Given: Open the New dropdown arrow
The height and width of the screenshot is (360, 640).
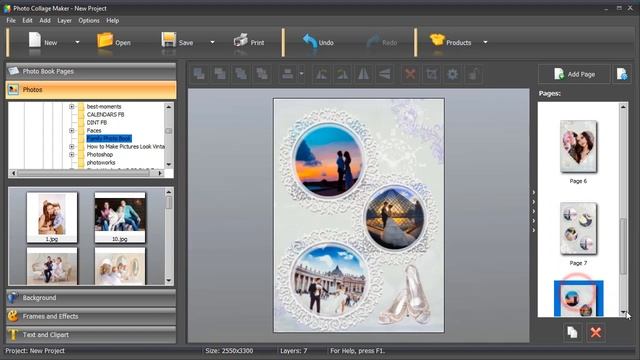Looking at the screenshot, I should tap(77, 42).
